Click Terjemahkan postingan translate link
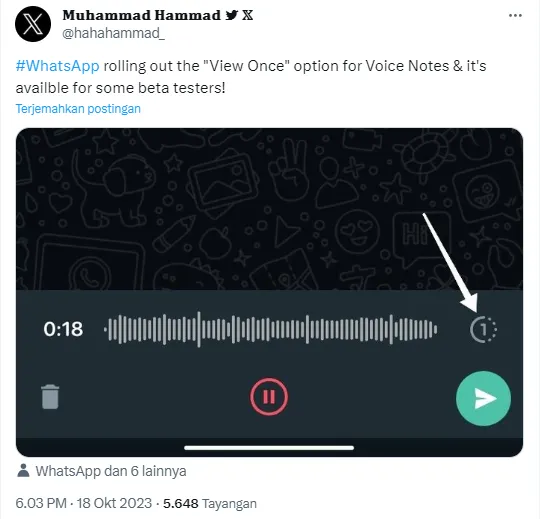 [78, 108]
